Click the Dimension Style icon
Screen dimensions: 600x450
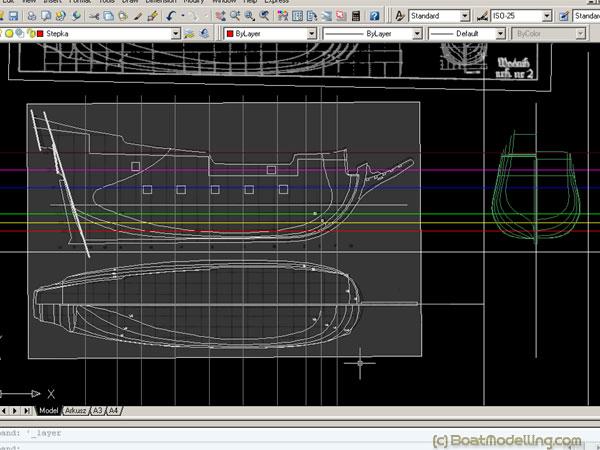(483, 16)
